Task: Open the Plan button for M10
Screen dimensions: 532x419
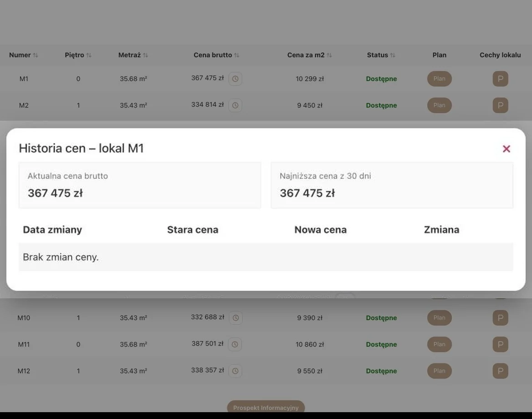Action: tap(440, 318)
